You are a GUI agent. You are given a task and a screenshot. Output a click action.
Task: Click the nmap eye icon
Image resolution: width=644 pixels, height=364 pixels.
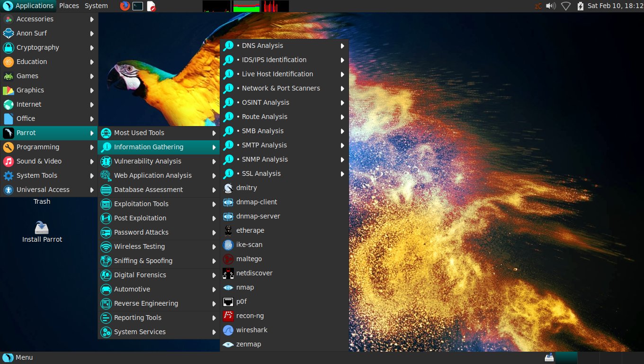pos(228,287)
